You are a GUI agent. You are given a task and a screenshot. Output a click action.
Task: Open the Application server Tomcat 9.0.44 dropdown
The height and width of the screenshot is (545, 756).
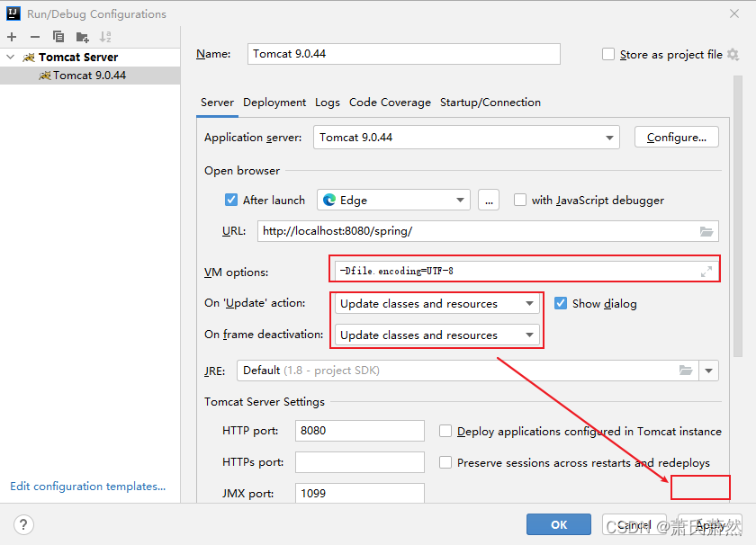pyautogui.click(x=466, y=138)
